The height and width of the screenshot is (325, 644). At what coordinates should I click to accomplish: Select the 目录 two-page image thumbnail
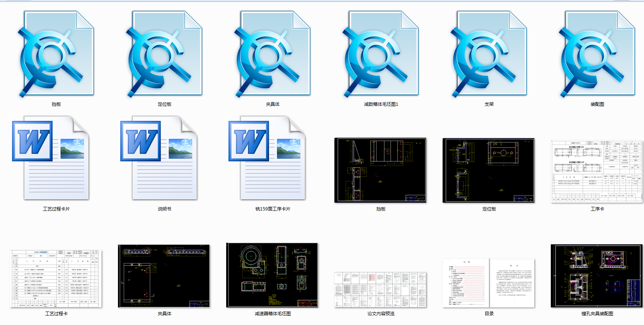click(x=488, y=283)
